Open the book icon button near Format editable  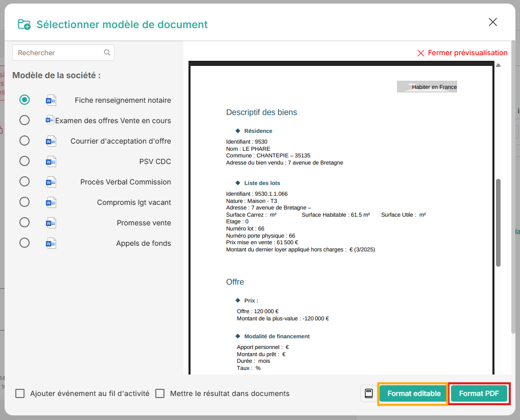click(x=368, y=393)
